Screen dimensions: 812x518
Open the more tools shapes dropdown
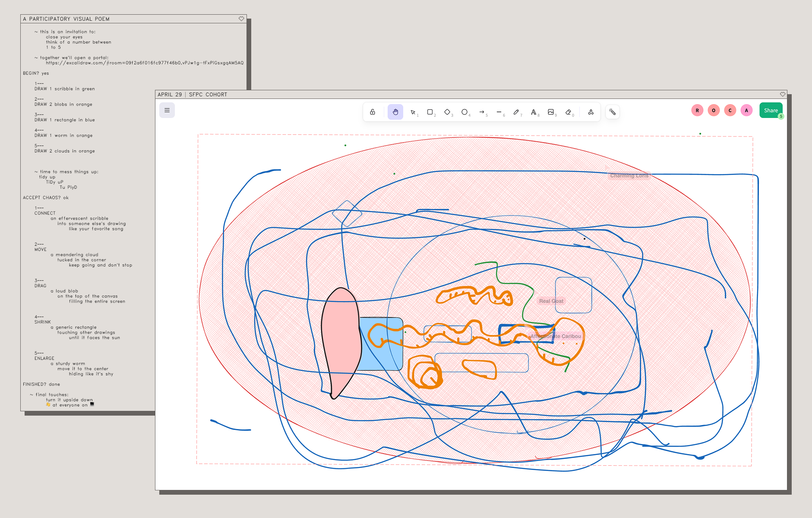[x=591, y=112]
